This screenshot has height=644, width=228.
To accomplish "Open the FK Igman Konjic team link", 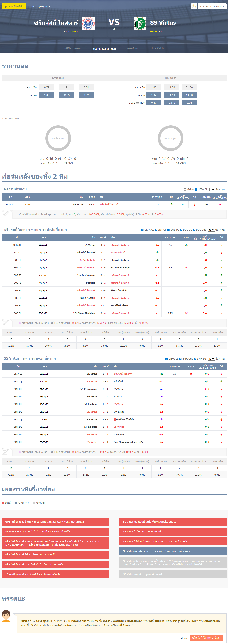I will 121,268.
